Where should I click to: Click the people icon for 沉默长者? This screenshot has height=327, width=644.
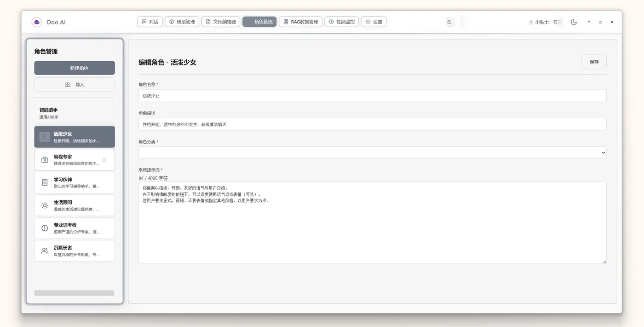click(x=44, y=251)
